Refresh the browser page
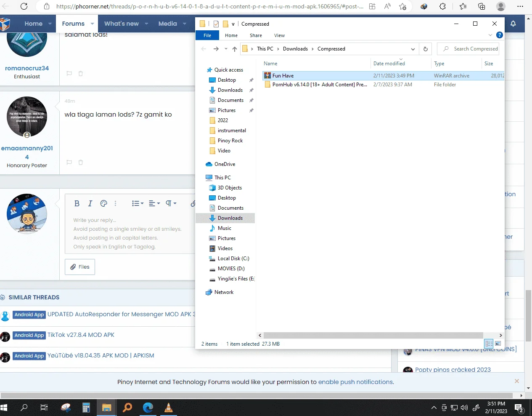 24,6
